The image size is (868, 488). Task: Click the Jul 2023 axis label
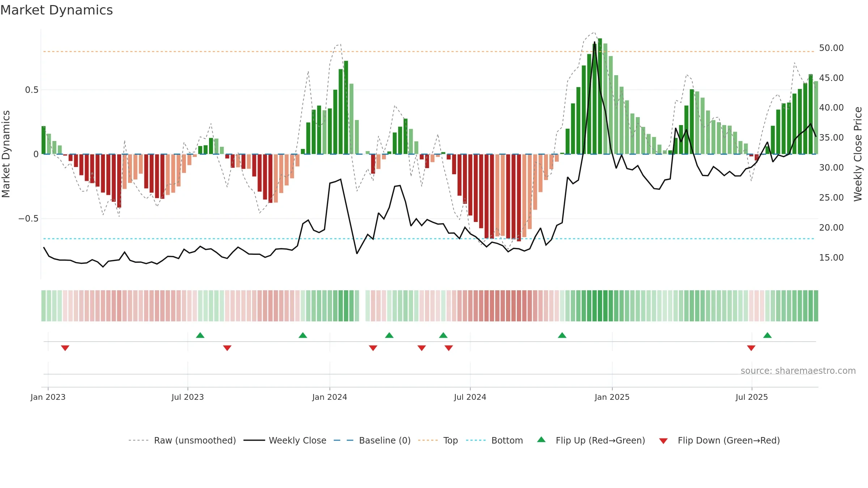pyautogui.click(x=188, y=397)
